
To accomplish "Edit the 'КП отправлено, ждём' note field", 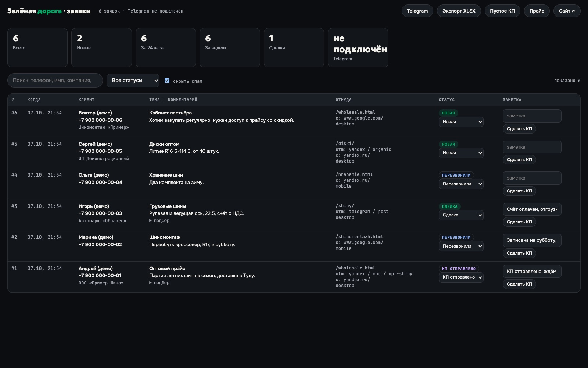I will [532, 272].
